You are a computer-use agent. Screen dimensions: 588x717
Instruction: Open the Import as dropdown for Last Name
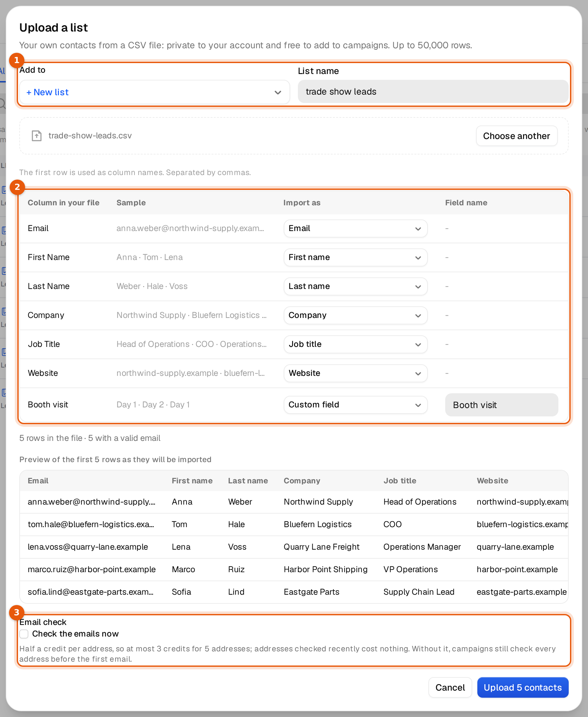coord(355,286)
